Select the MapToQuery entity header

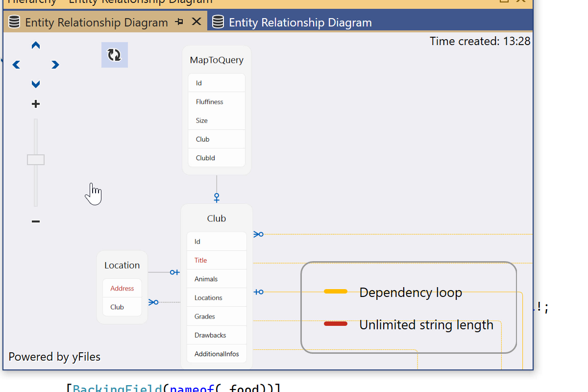(x=217, y=60)
